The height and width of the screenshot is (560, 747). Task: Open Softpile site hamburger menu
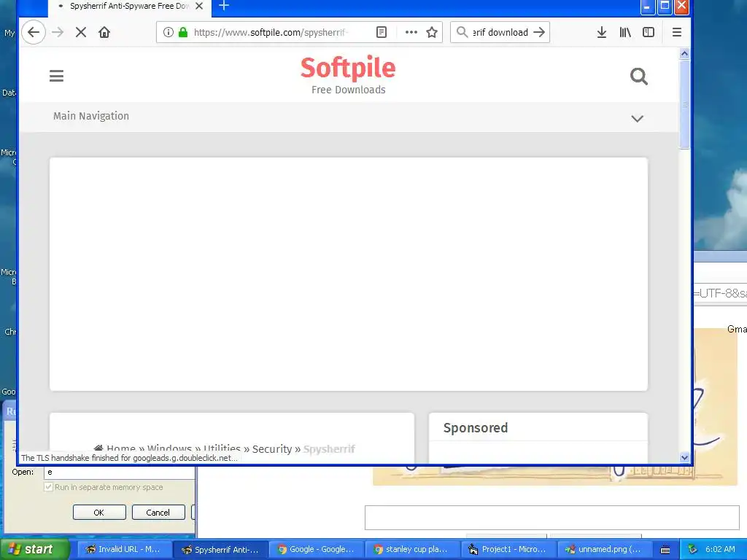[x=56, y=76]
